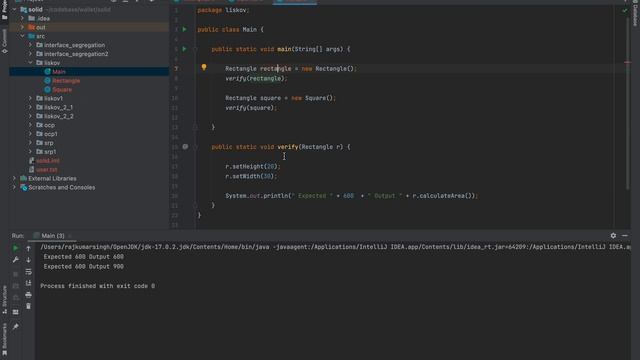Click the layout icon in the Run toolbar

16,312
